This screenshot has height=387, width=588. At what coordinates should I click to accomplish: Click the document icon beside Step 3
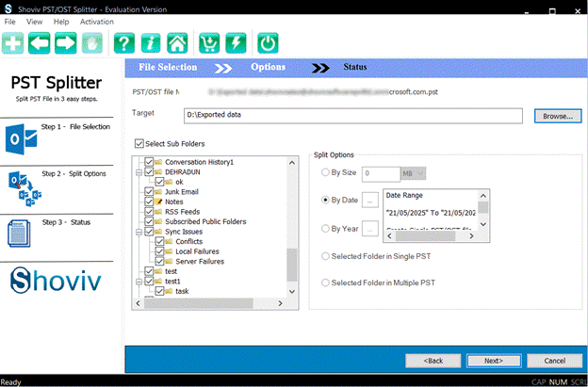[x=19, y=234]
